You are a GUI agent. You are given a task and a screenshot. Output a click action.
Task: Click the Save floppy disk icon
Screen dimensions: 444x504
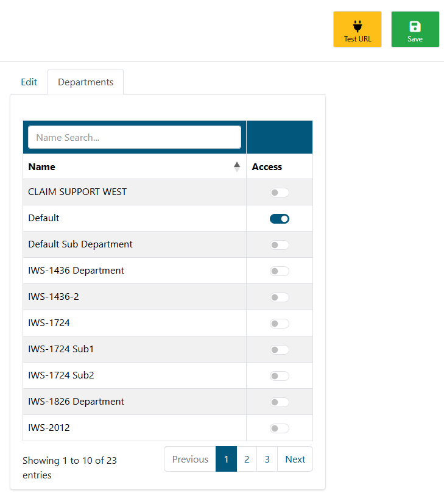(415, 26)
